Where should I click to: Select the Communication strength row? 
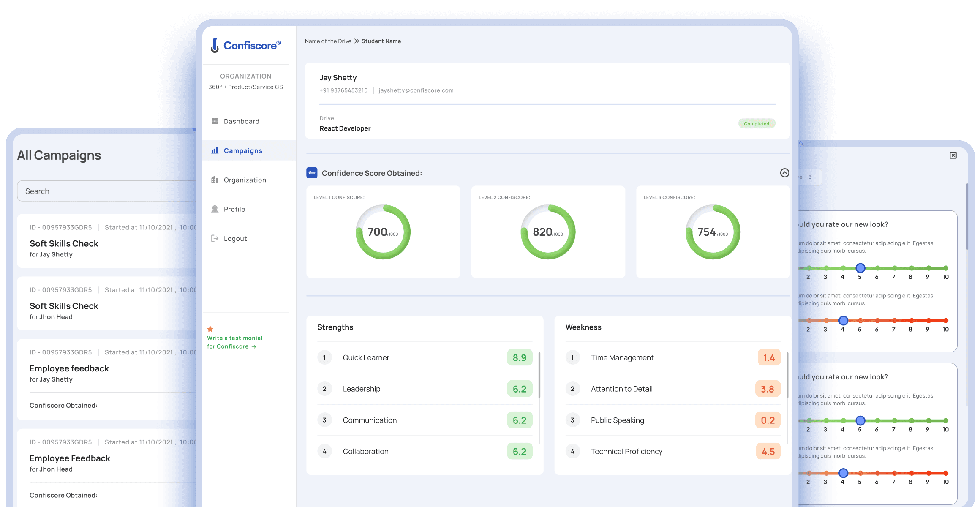point(425,420)
